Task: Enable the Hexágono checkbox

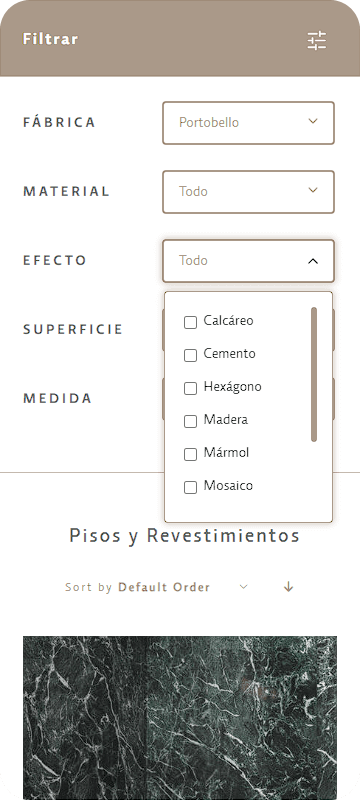Action: pyautogui.click(x=190, y=388)
